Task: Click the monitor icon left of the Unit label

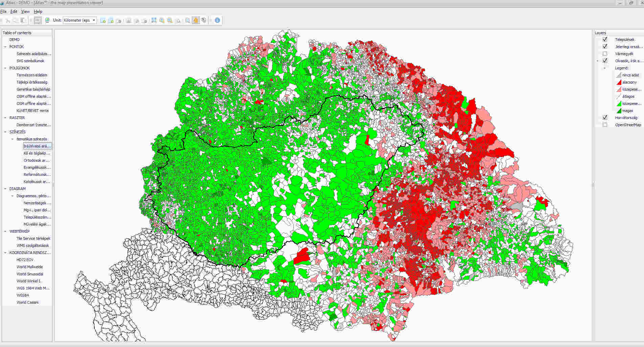Action: 47,20
